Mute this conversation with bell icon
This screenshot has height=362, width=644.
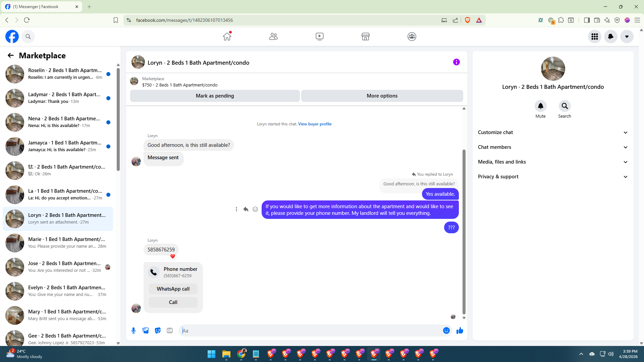click(540, 106)
